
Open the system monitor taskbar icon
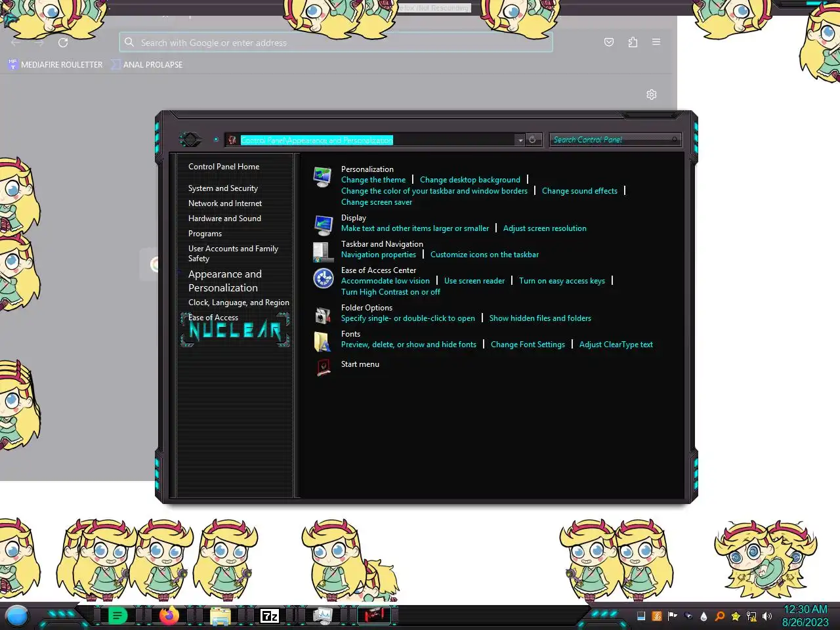(x=322, y=616)
